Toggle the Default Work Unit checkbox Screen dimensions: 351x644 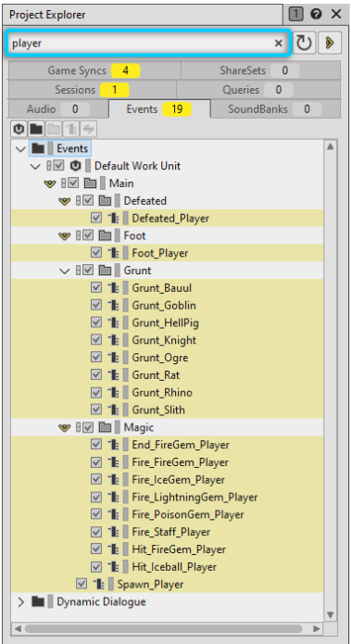[x=58, y=166]
